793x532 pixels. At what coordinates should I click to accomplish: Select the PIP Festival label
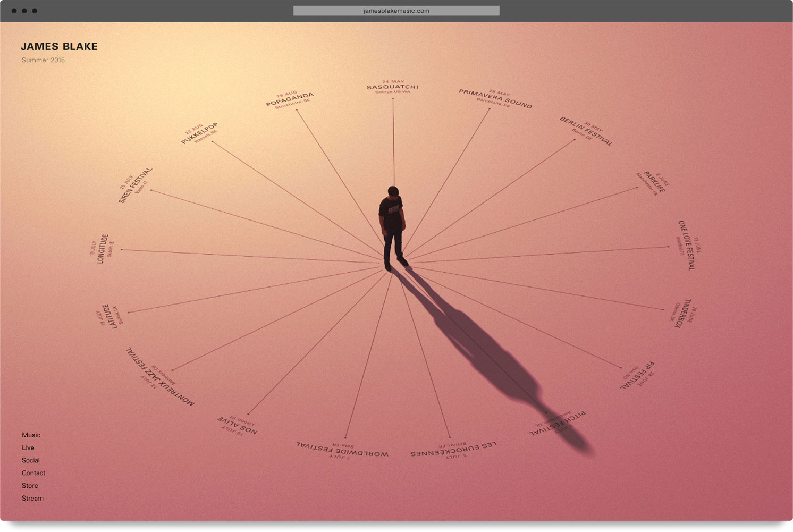[x=638, y=375]
